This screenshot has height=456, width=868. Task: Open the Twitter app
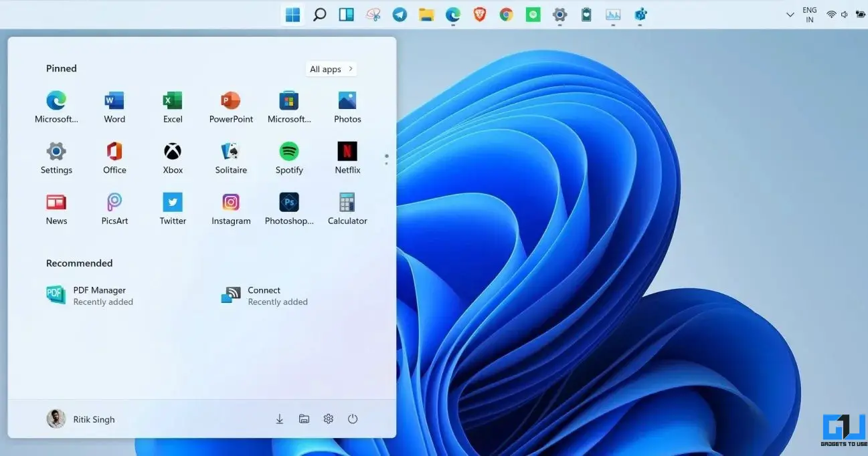[173, 209]
